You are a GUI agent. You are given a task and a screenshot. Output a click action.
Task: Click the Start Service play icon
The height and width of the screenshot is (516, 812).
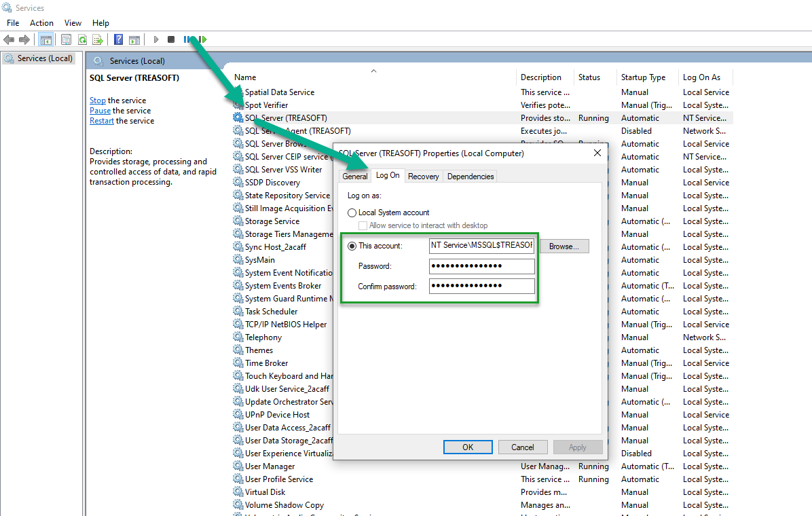156,39
